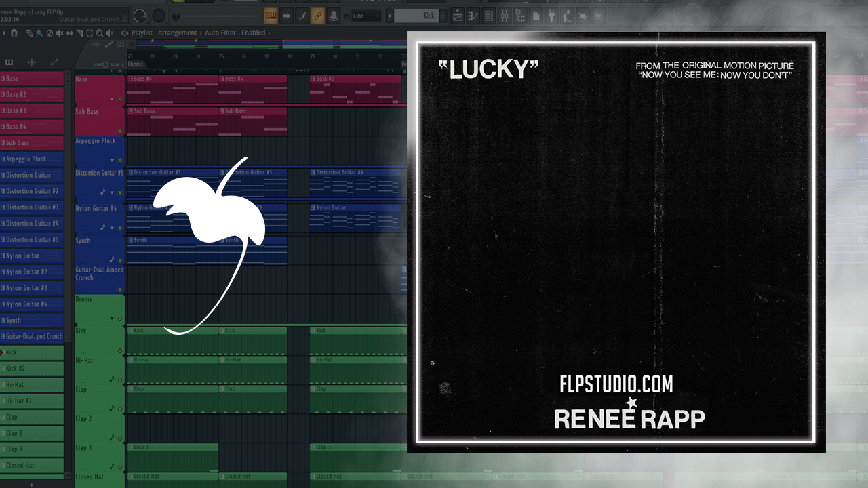Click Playlist - Arrangement breadcrumb menu
Viewport: 868px width, 488px height.
(x=163, y=33)
